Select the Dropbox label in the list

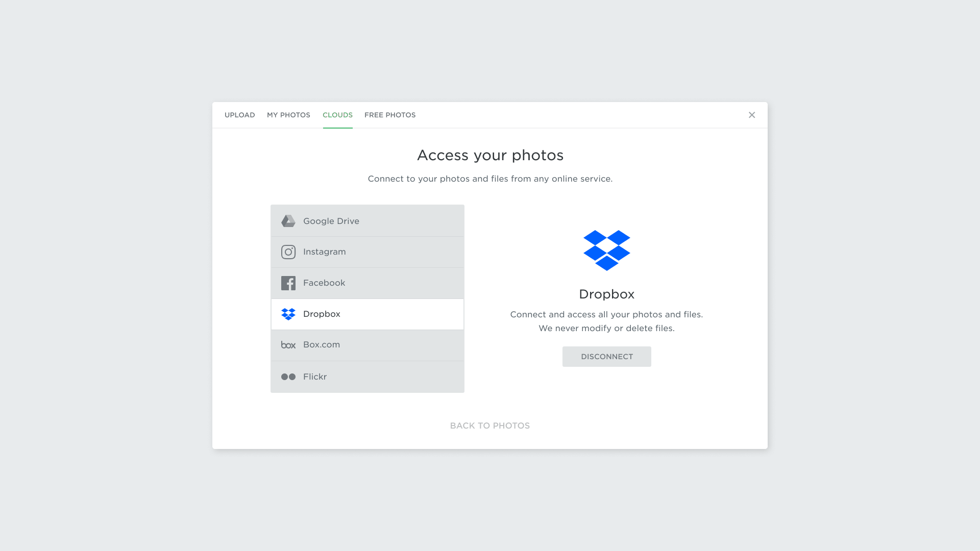coord(322,314)
